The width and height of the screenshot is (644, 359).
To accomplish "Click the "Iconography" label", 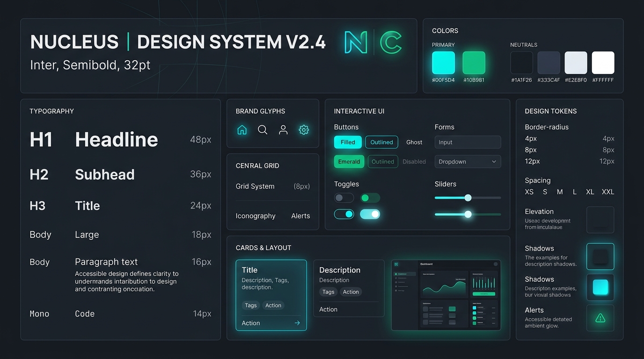I will [x=256, y=216].
